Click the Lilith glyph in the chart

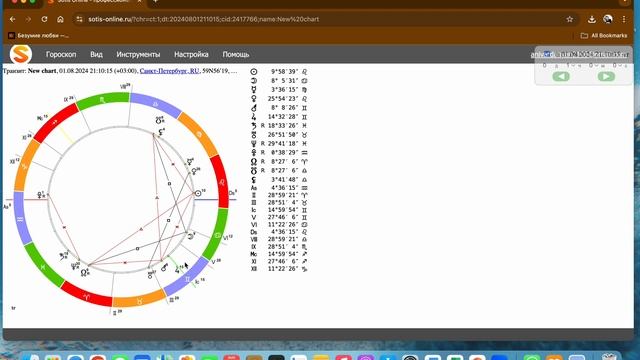161,132
